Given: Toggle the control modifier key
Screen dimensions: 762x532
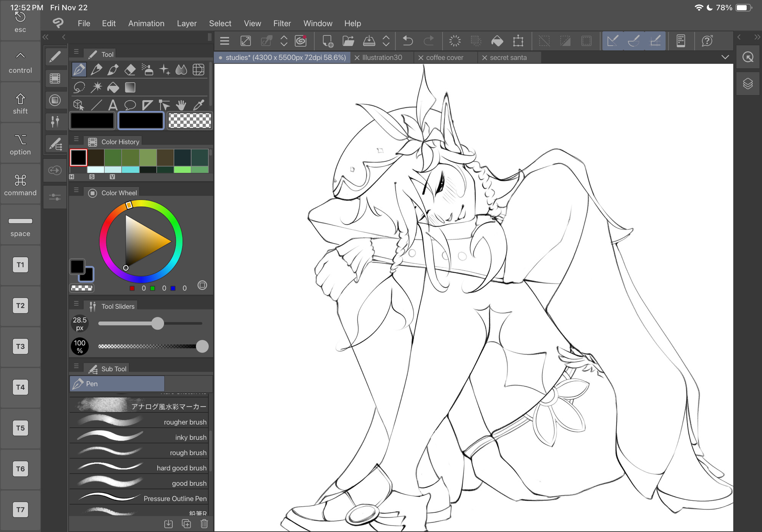Looking at the screenshot, I should pos(20,62).
